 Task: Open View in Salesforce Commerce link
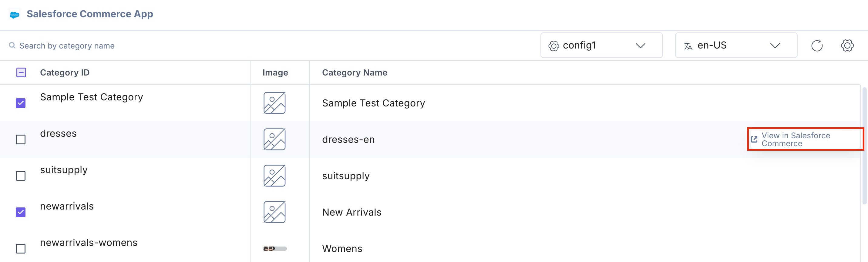click(x=796, y=139)
